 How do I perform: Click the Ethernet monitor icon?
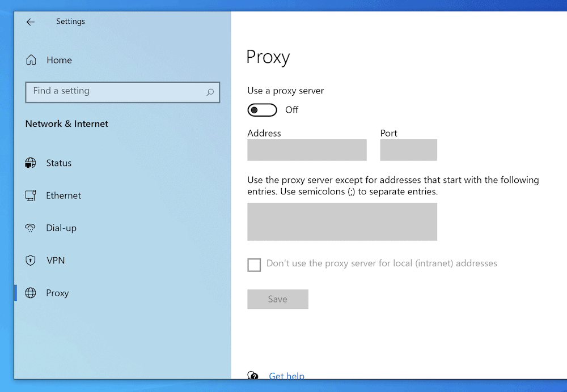31,195
